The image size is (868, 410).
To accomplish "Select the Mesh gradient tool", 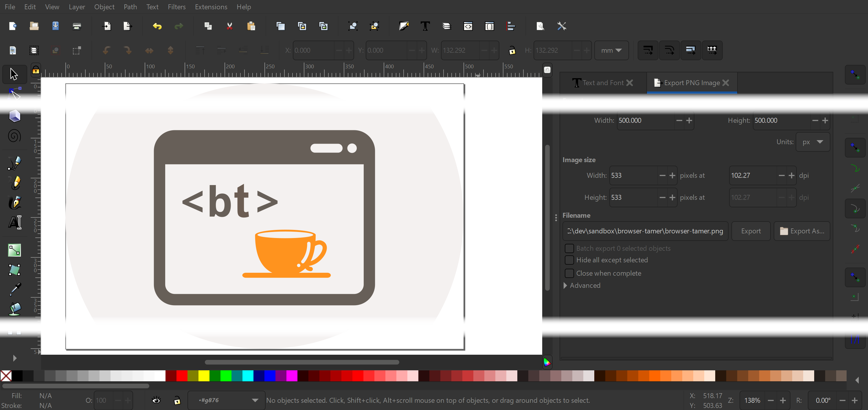I will pyautogui.click(x=14, y=270).
